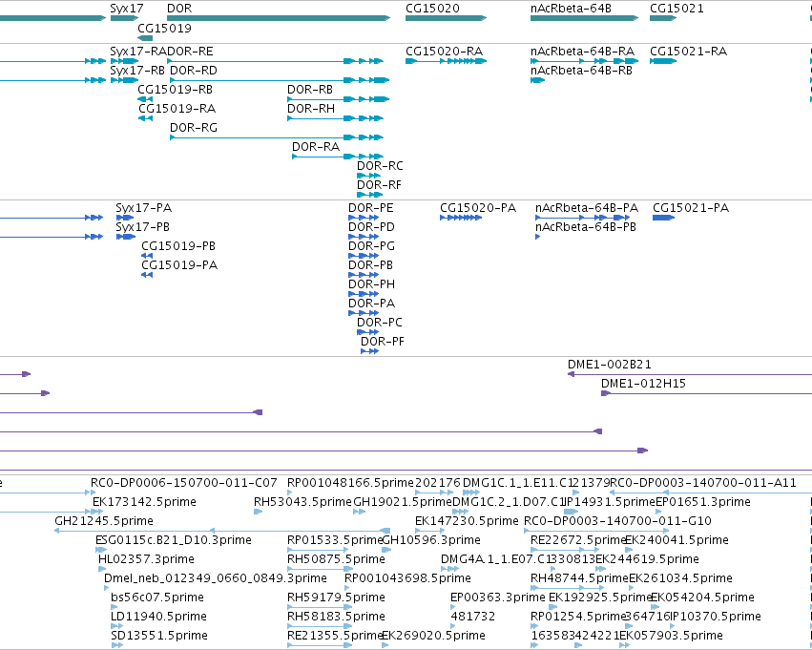Click the DOR-PB protein
This screenshot has width=812, height=650.
[x=364, y=275]
